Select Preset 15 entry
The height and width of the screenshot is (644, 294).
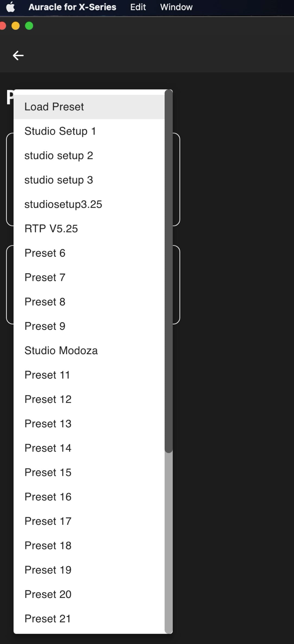(89, 473)
